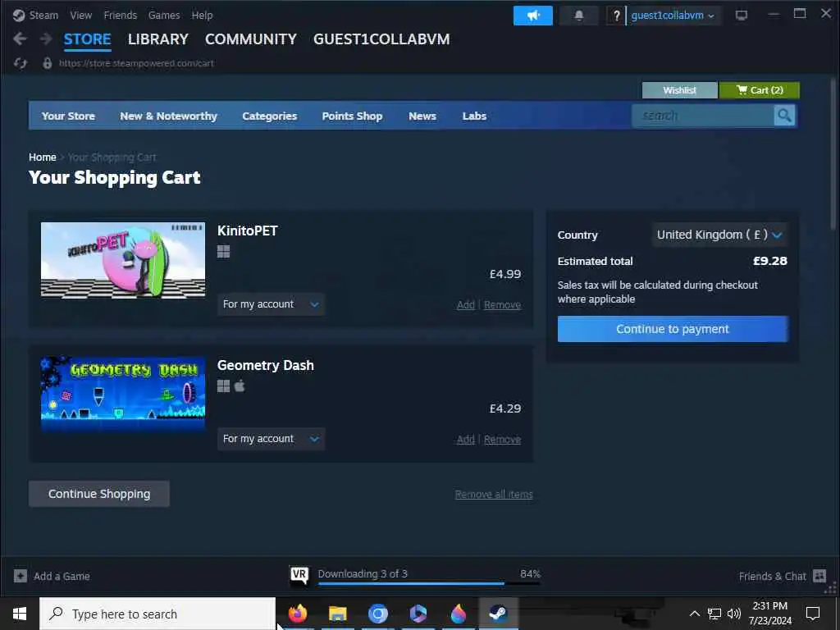Open the News page
This screenshot has width=840, height=630.
coord(422,116)
